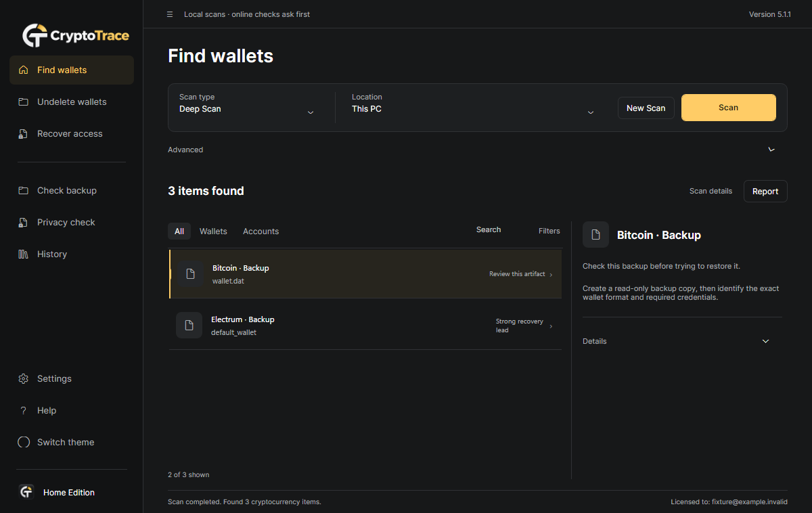
Task: Click the Bitcoin · Backup details panel title
Action: click(x=659, y=236)
